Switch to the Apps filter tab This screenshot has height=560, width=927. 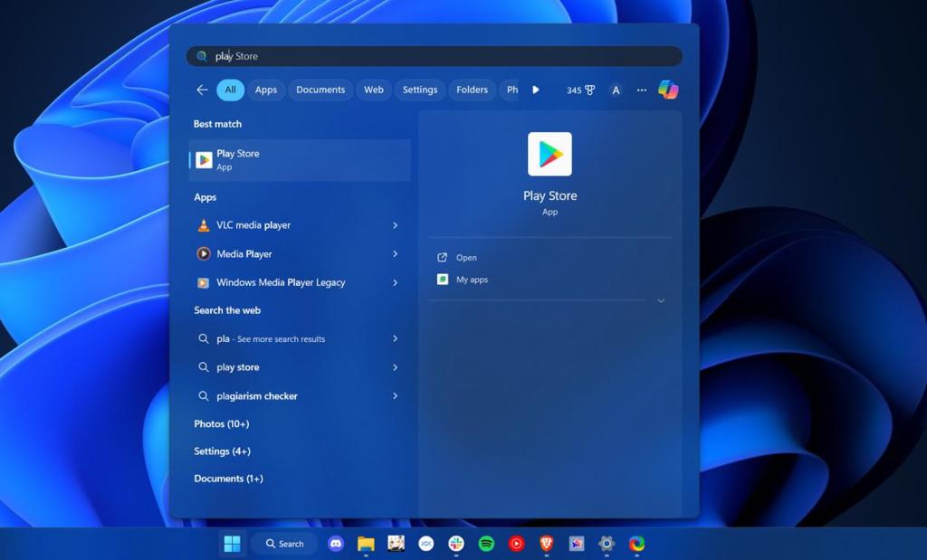(x=266, y=90)
